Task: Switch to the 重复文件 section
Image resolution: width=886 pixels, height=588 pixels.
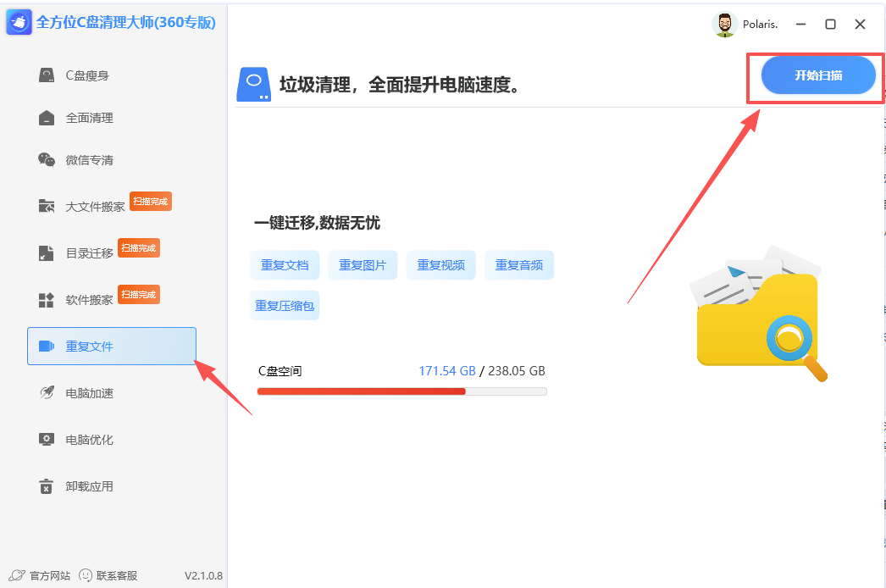Action: click(x=88, y=345)
